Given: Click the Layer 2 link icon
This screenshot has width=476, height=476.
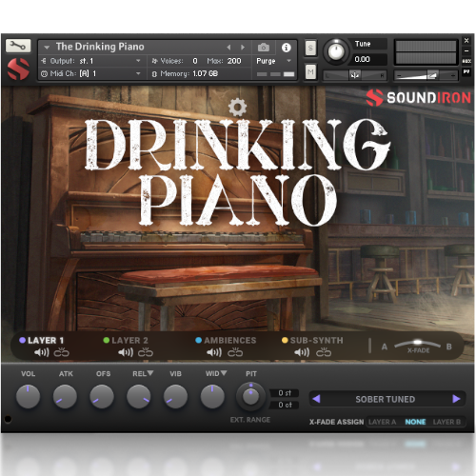Looking at the screenshot, I should click(146, 352).
